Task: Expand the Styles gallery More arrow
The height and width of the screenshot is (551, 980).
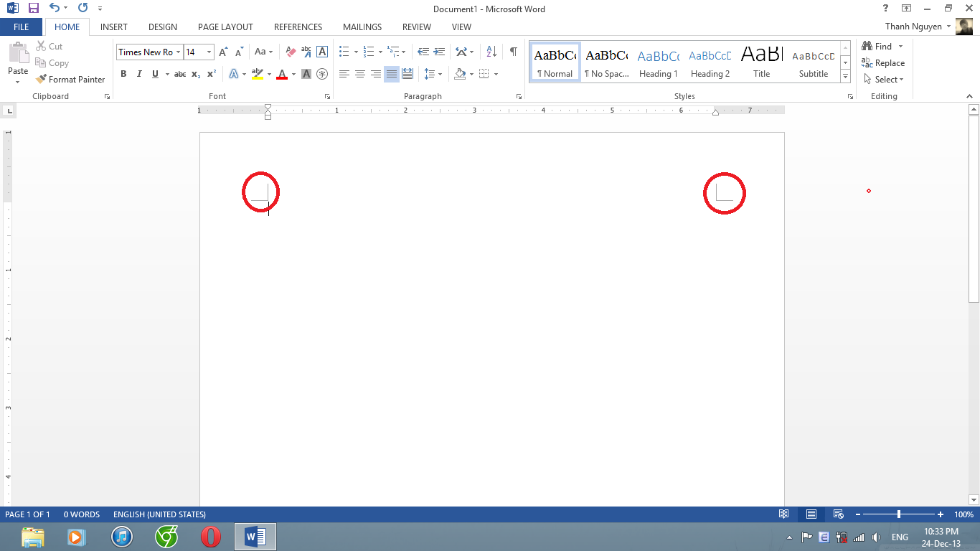Action: [846, 77]
